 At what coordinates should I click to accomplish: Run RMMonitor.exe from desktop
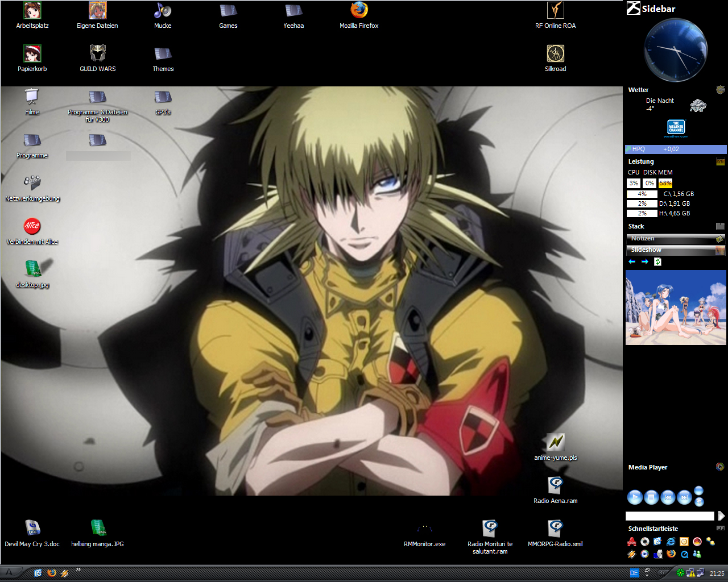click(x=424, y=534)
